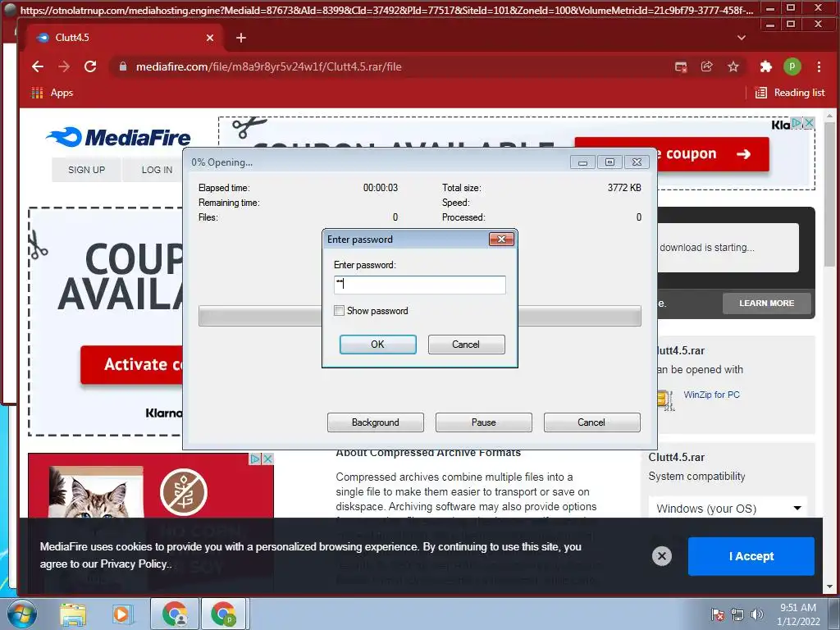Image resolution: width=840 pixels, height=630 pixels.
Task: Close the cat food ad with X
Action: (268, 459)
